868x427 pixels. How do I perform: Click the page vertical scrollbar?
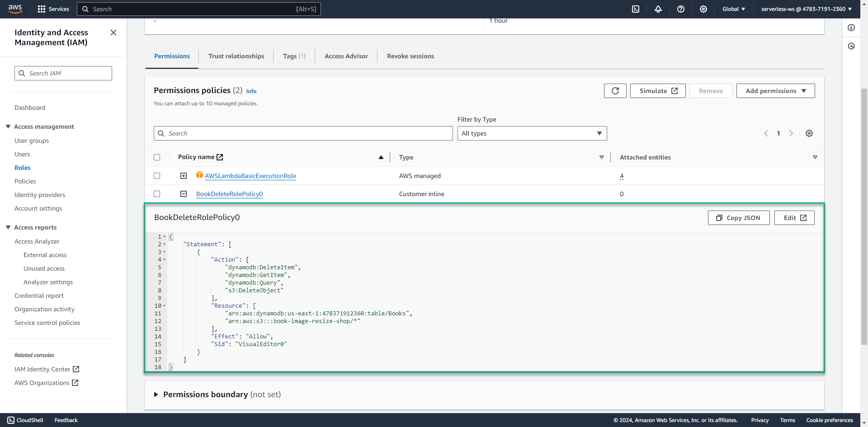[x=864, y=217]
